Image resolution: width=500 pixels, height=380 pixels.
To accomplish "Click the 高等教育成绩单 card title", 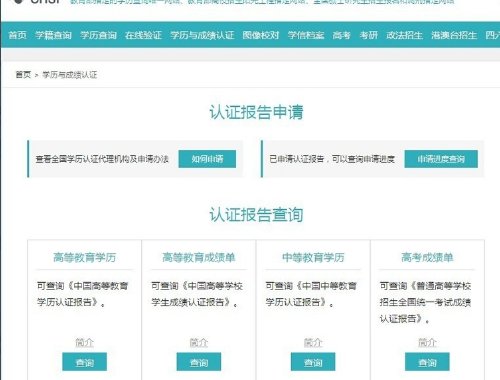I will click(199, 257).
